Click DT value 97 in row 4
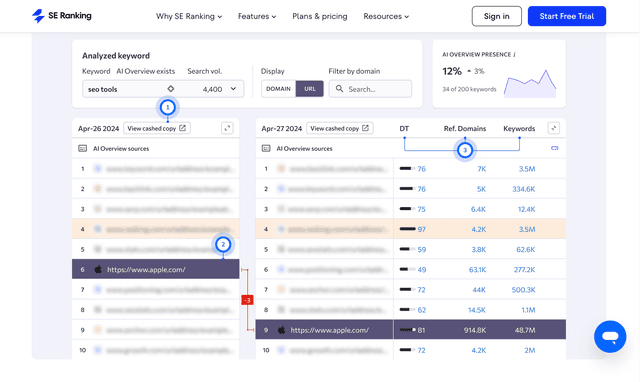 point(422,229)
